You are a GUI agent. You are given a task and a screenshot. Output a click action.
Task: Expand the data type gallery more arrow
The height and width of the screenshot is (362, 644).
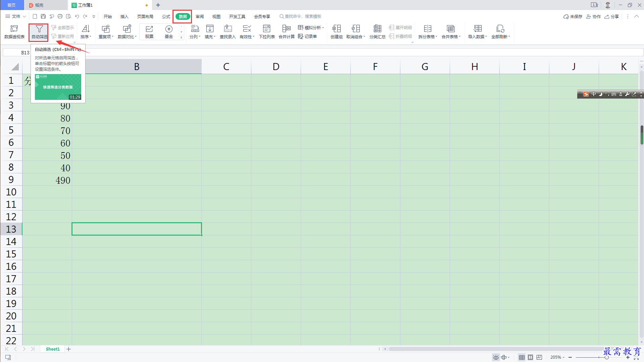click(182, 37)
